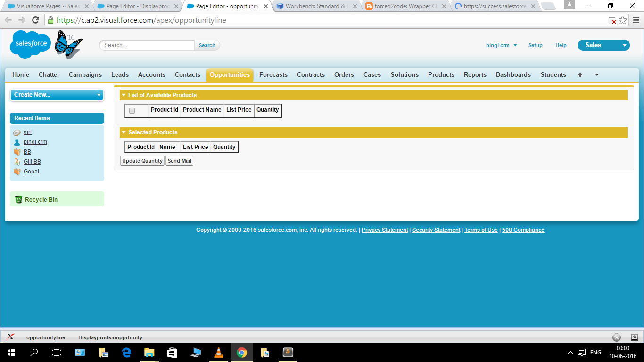
Task: Click the icon next to giri in Recent Items
Action: 17,132
